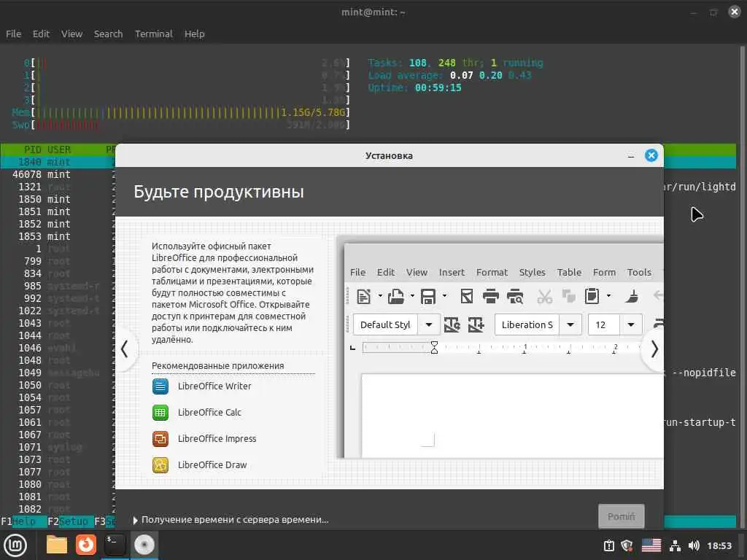747x560 pixels.
Task: Click the Pomiń skip button
Action: pyautogui.click(x=622, y=516)
